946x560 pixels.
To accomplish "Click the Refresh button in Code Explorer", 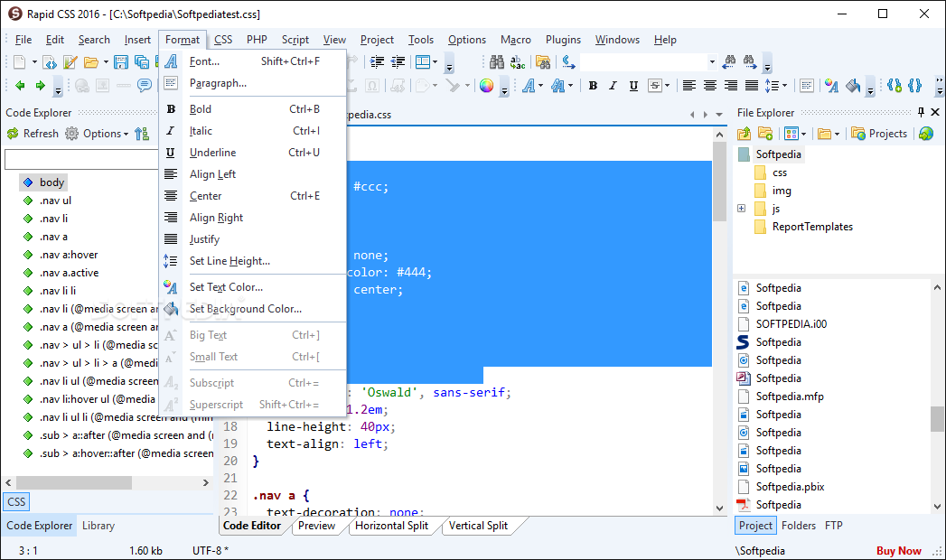I will (33, 134).
